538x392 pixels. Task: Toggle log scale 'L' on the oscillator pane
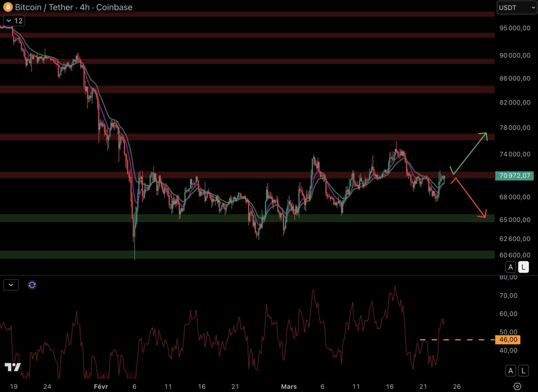pyautogui.click(x=523, y=371)
